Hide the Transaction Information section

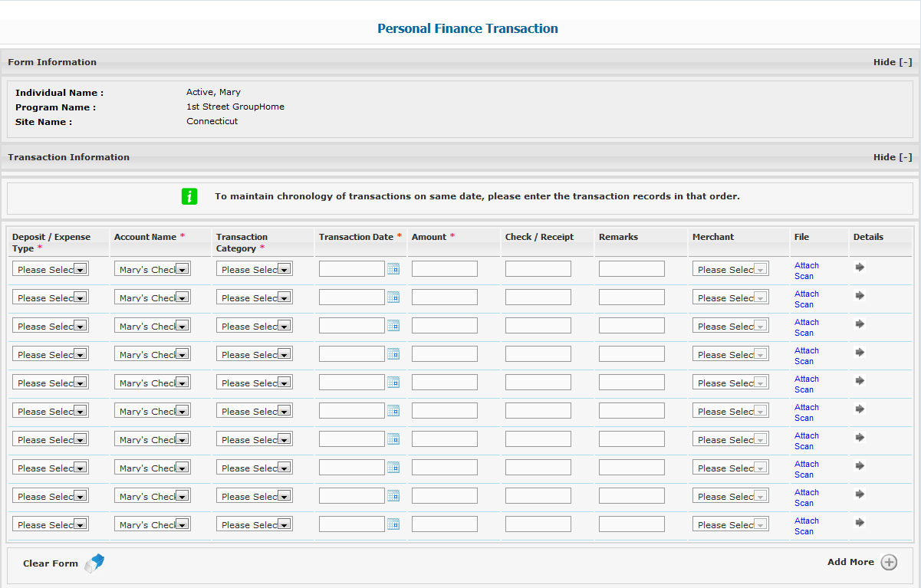(893, 157)
